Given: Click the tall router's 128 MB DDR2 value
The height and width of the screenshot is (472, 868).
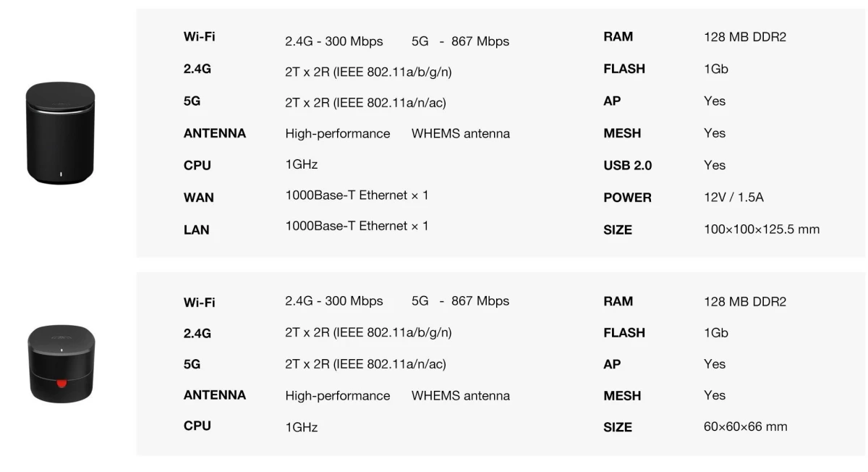Looking at the screenshot, I should [744, 37].
